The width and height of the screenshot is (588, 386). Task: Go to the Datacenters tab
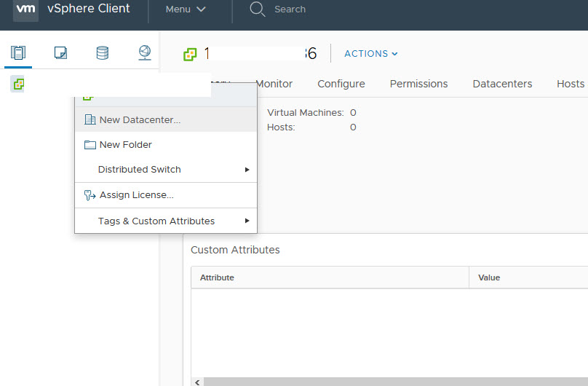(x=502, y=84)
